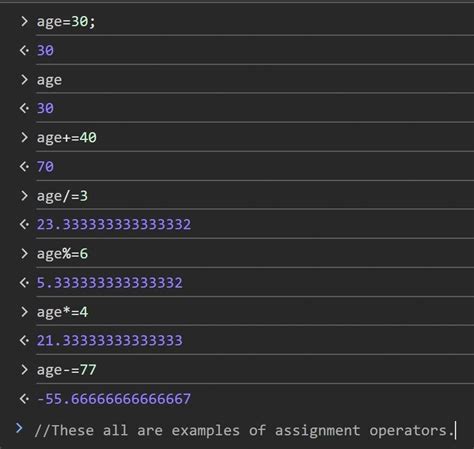
Task: Click the output arrow beside first 30 result
Action: pyautogui.click(x=24, y=50)
